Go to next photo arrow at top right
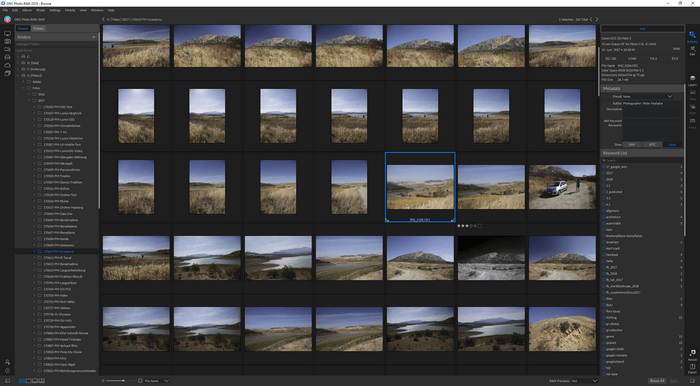700x386 pixels. point(597,19)
